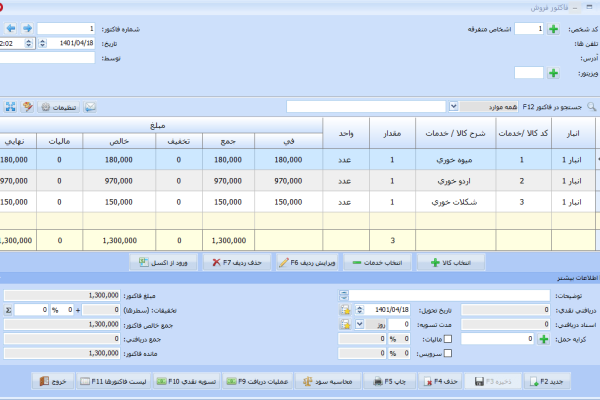Click the تخفیف column header
Viewport: 600px width, 400px height.
[x=179, y=141]
